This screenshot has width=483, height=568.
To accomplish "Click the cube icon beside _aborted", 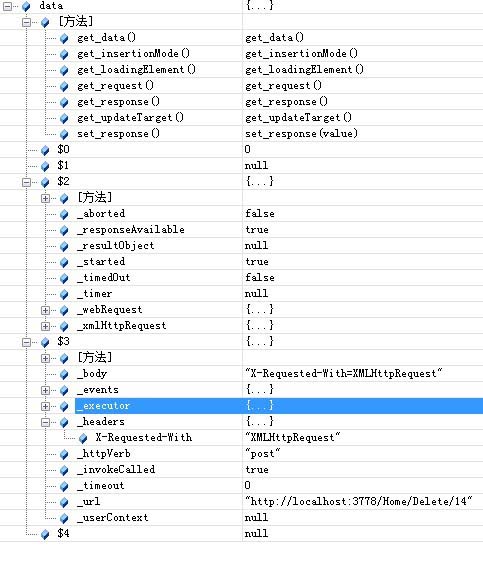I will pyautogui.click(x=64, y=214).
